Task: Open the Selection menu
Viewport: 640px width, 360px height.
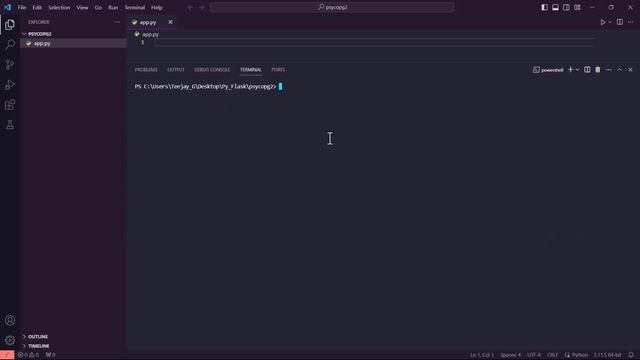Action: 59,7
